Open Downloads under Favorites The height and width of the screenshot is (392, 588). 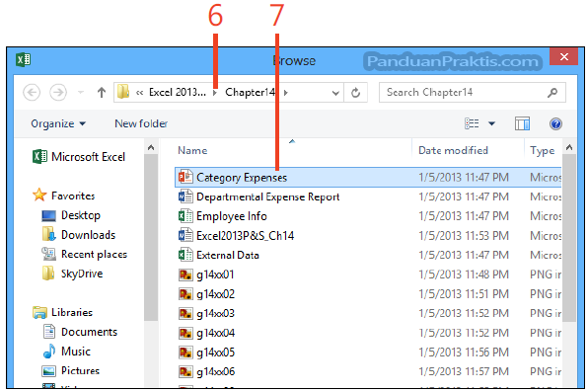(78, 235)
